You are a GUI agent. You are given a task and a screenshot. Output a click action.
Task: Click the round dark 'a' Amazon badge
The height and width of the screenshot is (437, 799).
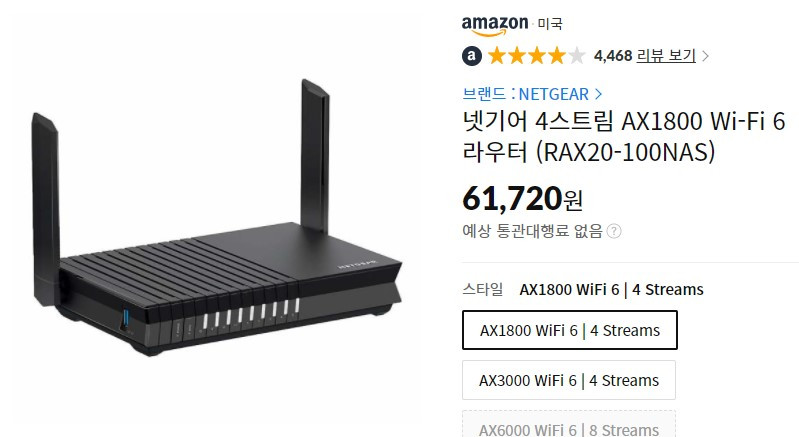pos(472,56)
